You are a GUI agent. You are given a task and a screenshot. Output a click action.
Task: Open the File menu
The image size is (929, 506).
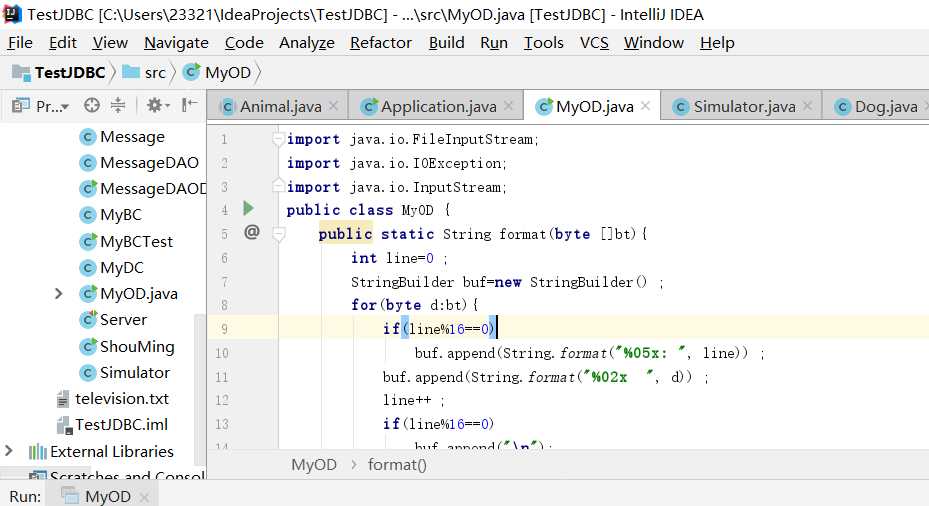(x=20, y=43)
